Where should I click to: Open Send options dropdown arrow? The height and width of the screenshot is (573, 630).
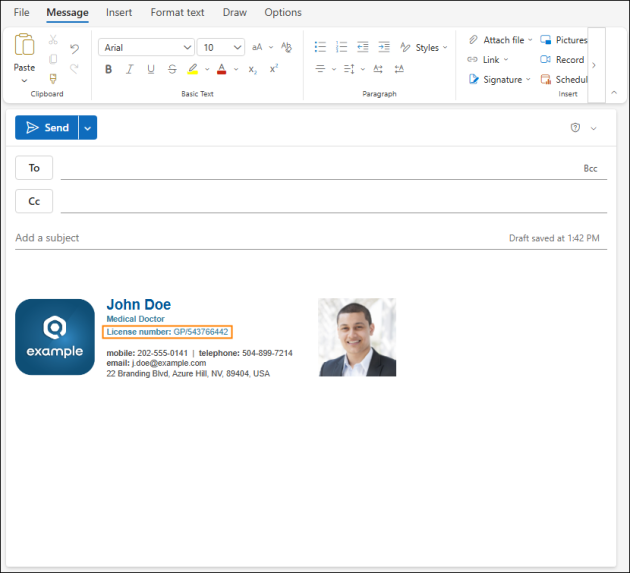[x=88, y=127]
